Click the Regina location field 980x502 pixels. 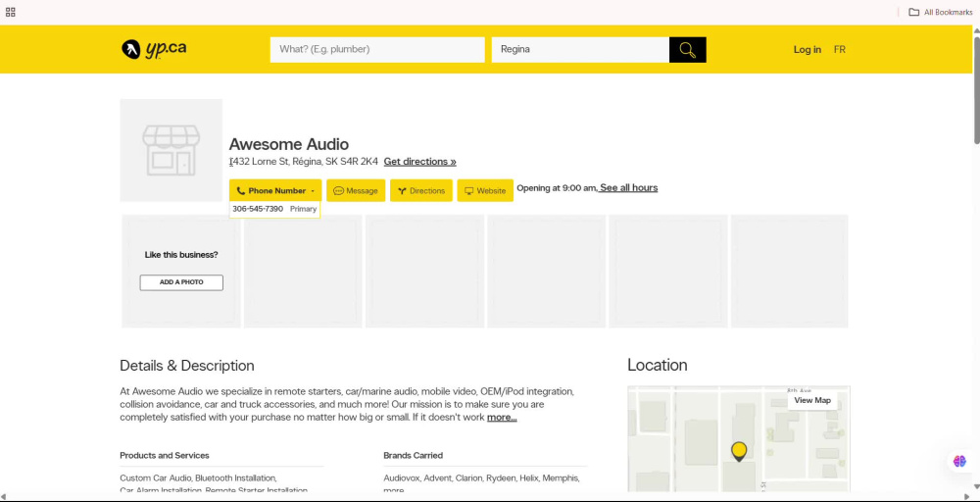click(580, 49)
